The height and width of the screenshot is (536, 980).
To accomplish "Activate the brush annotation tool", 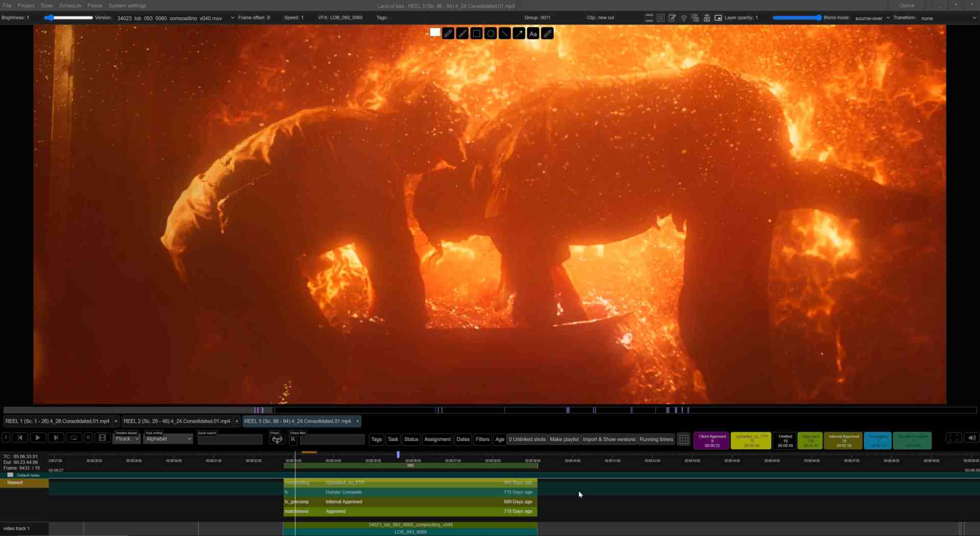I will (462, 33).
